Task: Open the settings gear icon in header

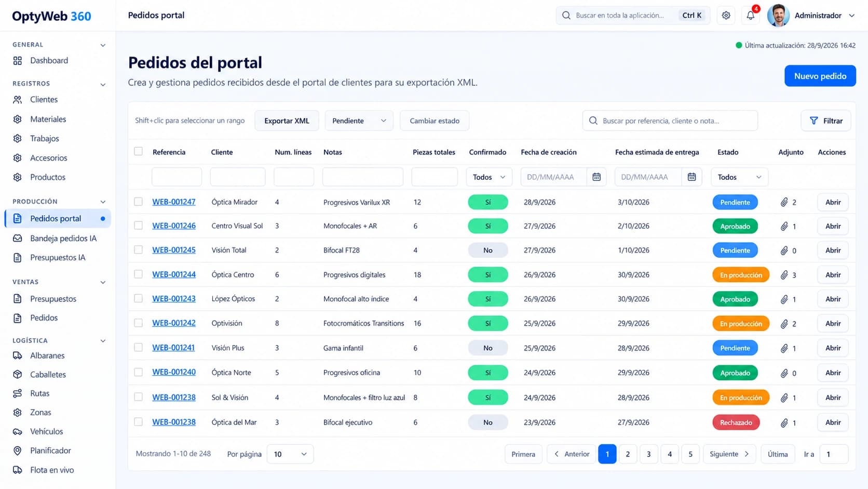Action: (x=726, y=16)
